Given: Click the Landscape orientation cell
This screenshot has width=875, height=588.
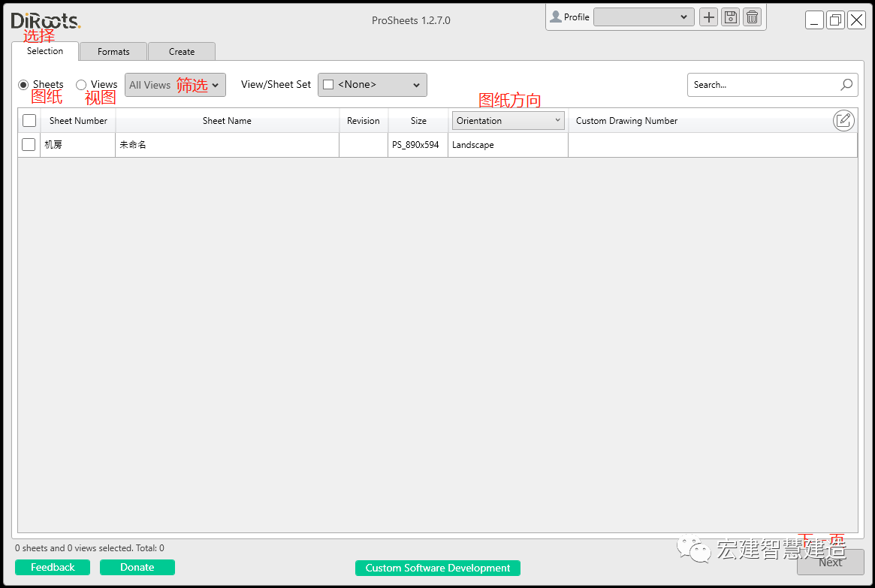Looking at the screenshot, I should pos(508,144).
